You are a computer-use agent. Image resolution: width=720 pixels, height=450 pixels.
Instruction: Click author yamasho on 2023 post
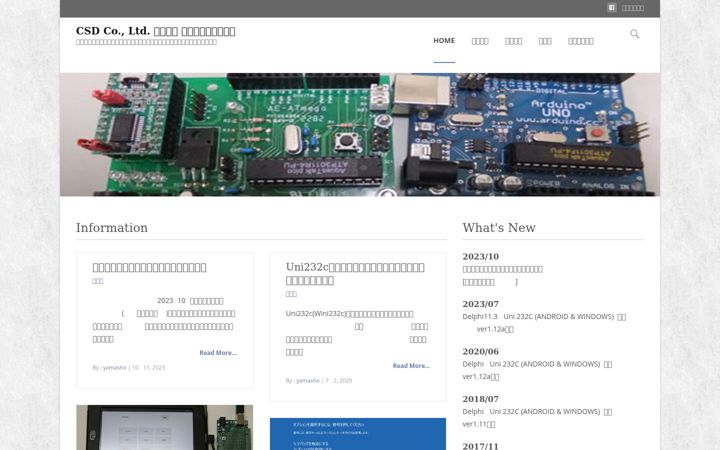[115, 367]
